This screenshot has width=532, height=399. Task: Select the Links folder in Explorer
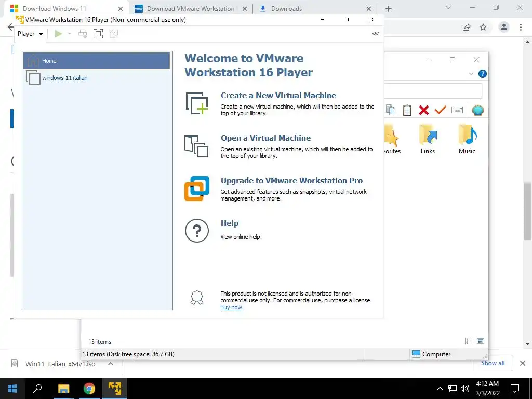click(x=428, y=139)
